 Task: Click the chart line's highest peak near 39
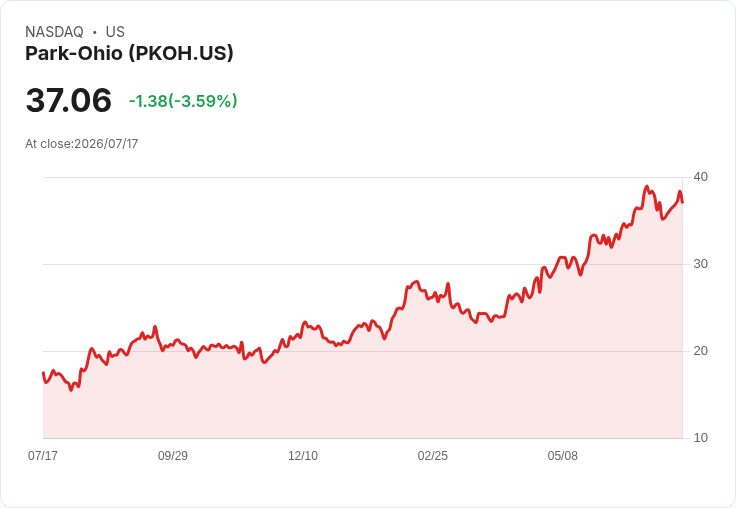coord(647,186)
